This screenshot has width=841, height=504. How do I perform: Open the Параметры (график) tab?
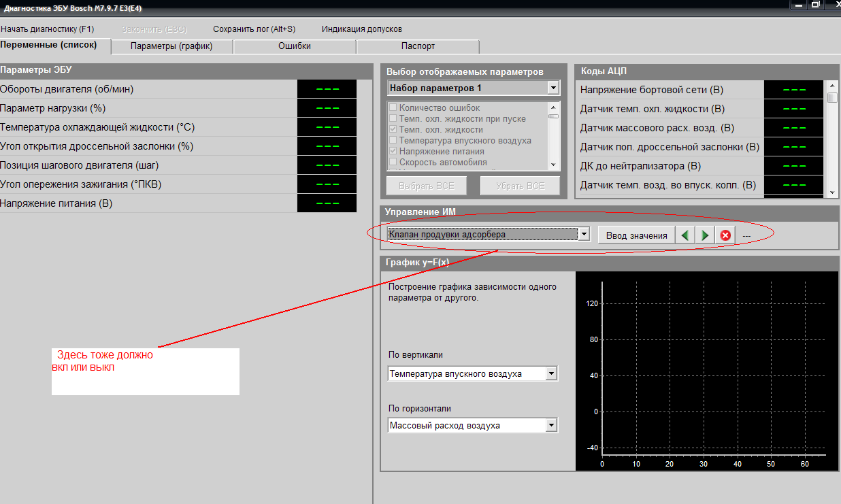(x=171, y=46)
